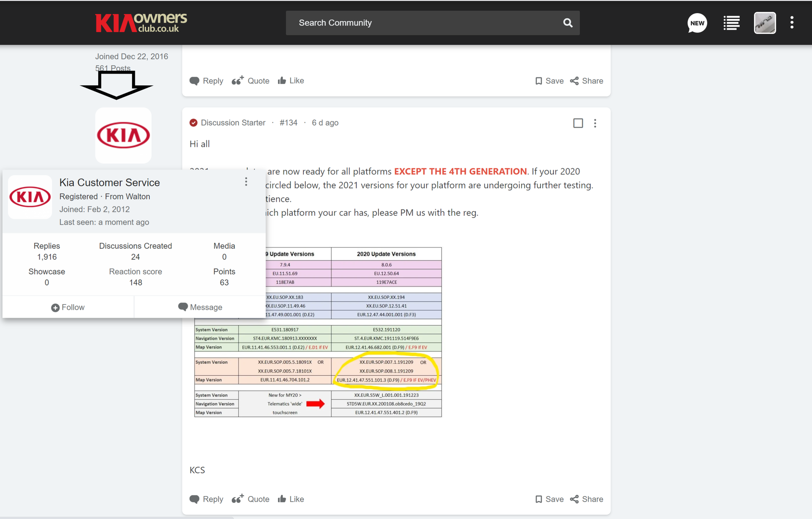Save post #134 bookmark
This screenshot has width=812, height=519.
click(x=549, y=499)
